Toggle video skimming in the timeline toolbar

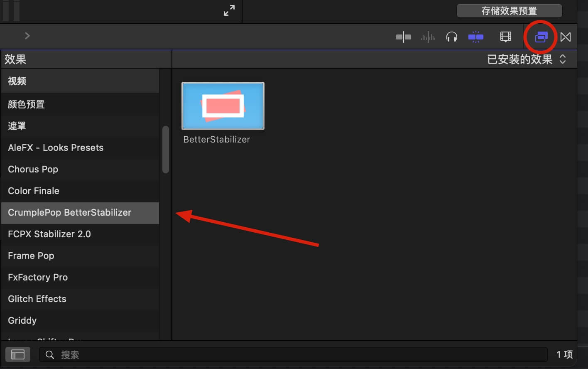point(403,37)
